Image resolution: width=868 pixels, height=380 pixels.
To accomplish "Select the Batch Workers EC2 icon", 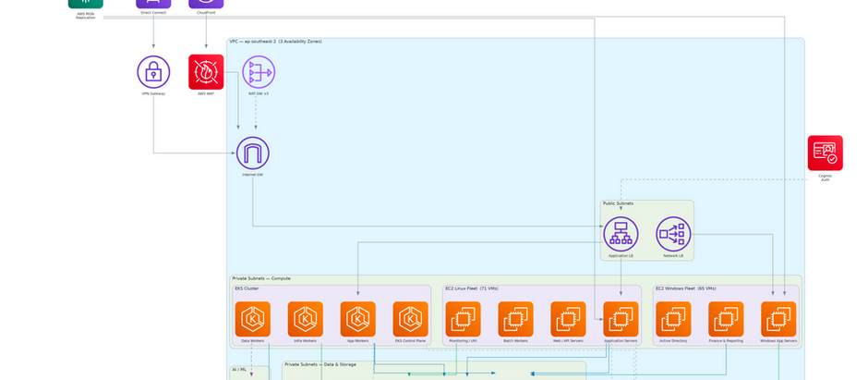I will coord(516,319).
